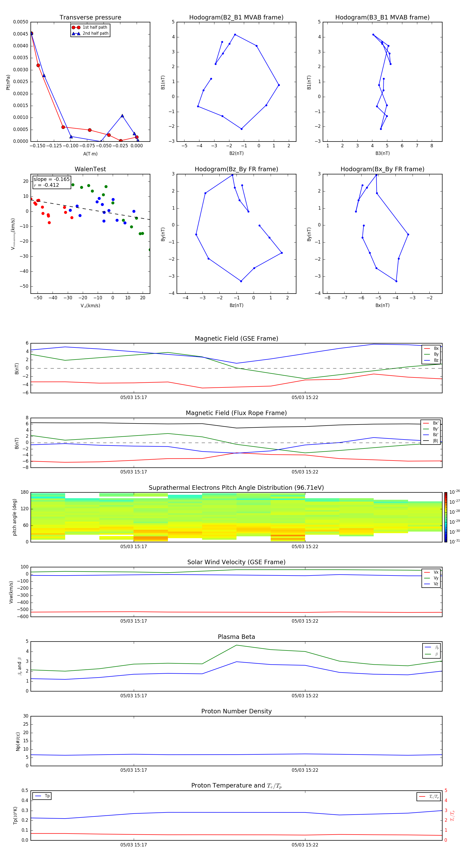Click the 'V_remaining(km/s)' y-axis label
Viewport: 473px width, 868px height.
(x=13, y=234)
